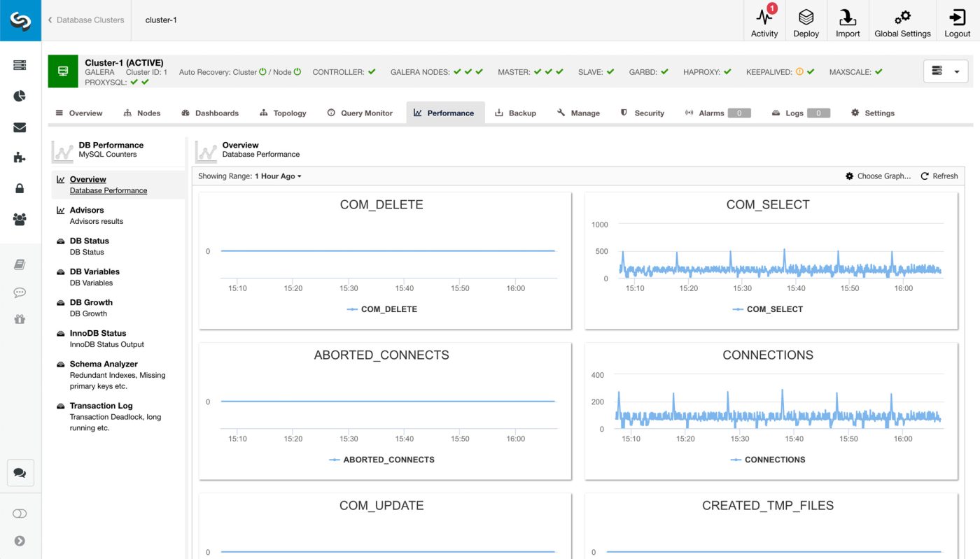Toggle Node auto recovery power icon
This screenshot has height=559, width=980.
click(297, 71)
